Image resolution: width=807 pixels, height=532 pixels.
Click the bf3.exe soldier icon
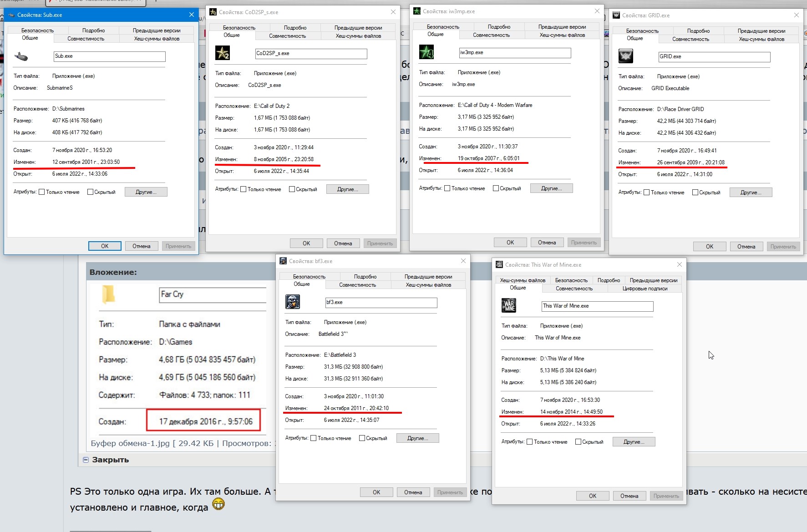[x=293, y=302]
